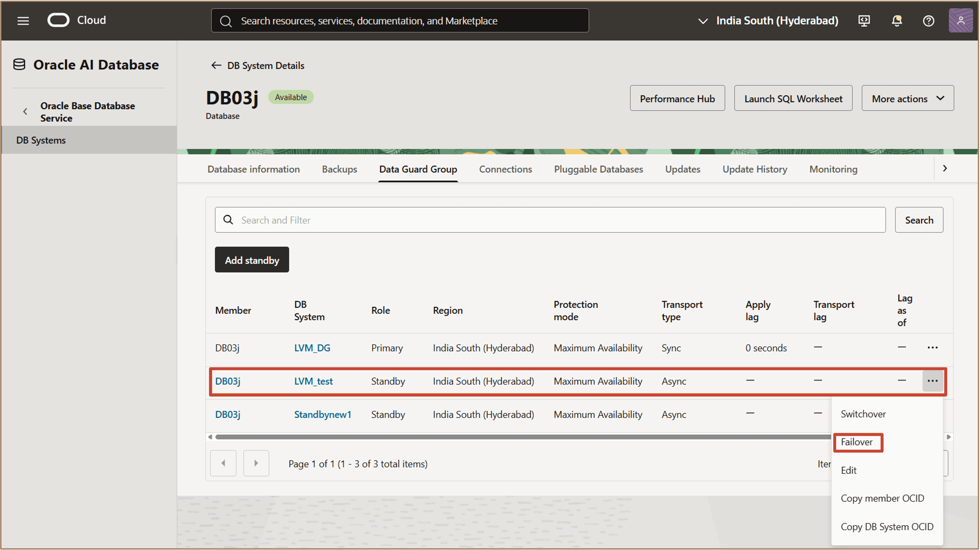Switch to the Pluggable Databases tab

point(598,169)
